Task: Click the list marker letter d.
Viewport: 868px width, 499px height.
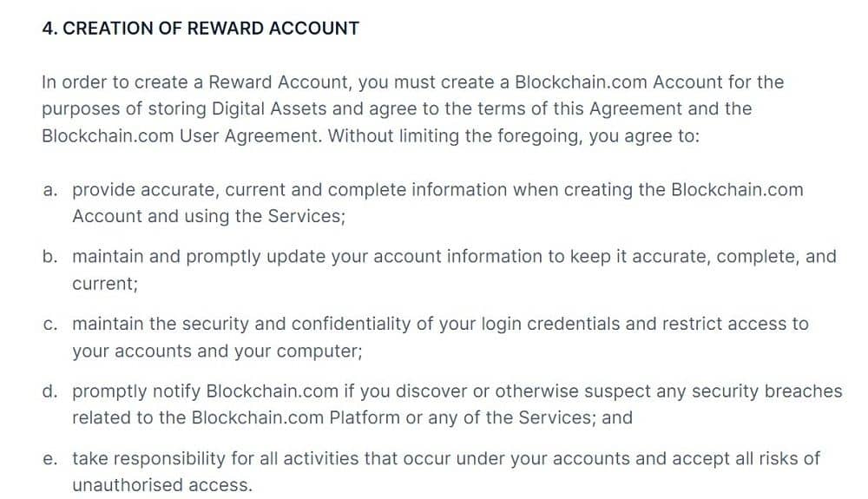Action: pyautogui.click(x=49, y=391)
